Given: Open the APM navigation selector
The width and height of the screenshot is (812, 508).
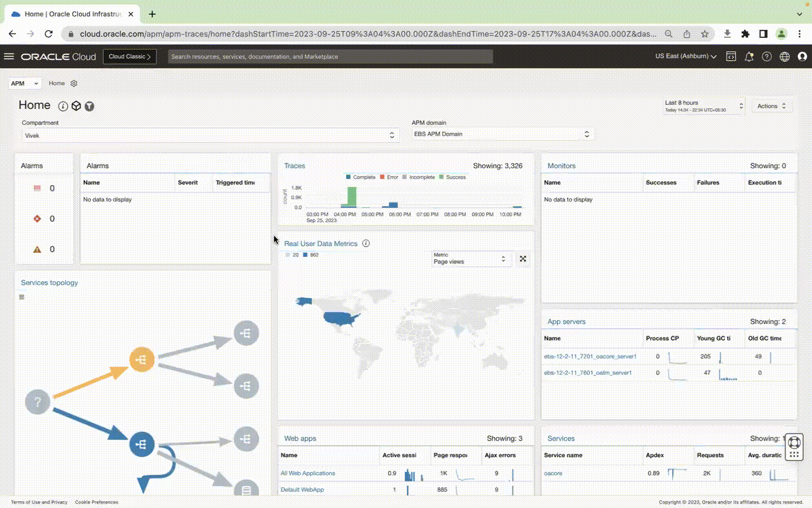Looking at the screenshot, I should tap(25, 83).
